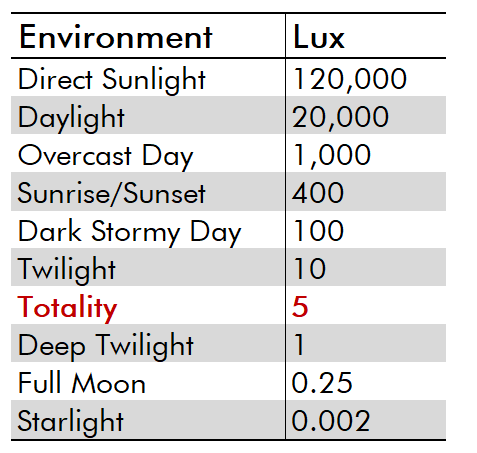Click the 100 lux value
The image size is (477, 453).
click(x=318, y=231)
